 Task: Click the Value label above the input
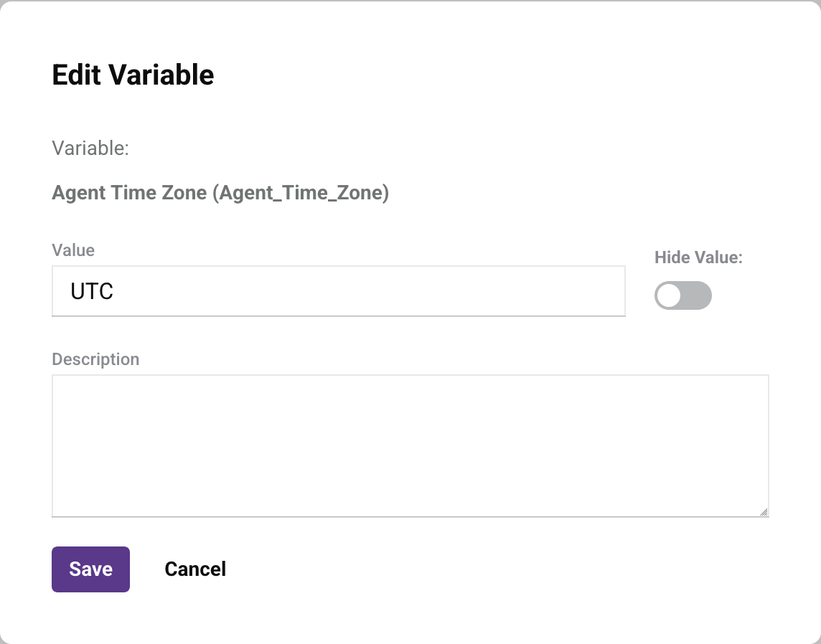pos(72,250)
